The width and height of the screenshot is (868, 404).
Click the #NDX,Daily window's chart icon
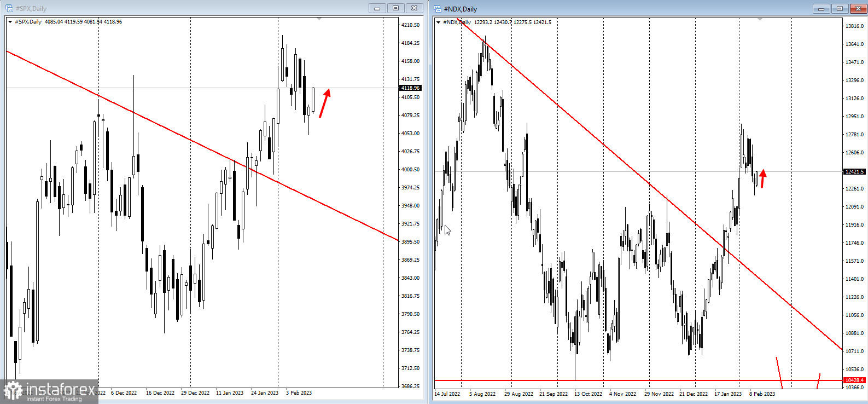[x=438, y=9]
